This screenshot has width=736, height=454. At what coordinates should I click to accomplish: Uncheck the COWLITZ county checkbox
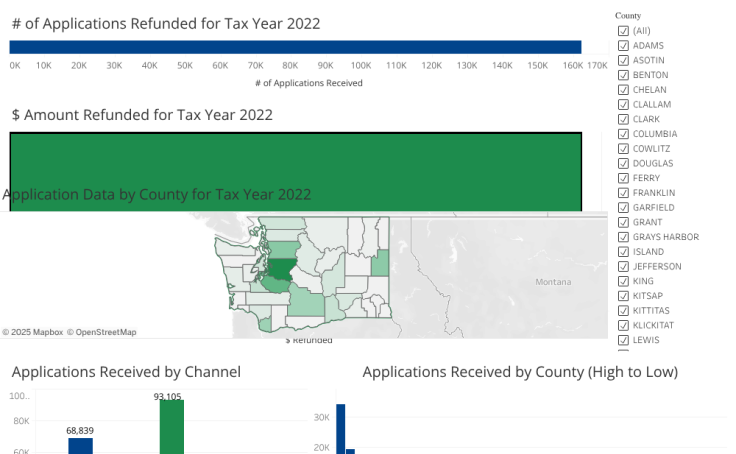[623, 149]
